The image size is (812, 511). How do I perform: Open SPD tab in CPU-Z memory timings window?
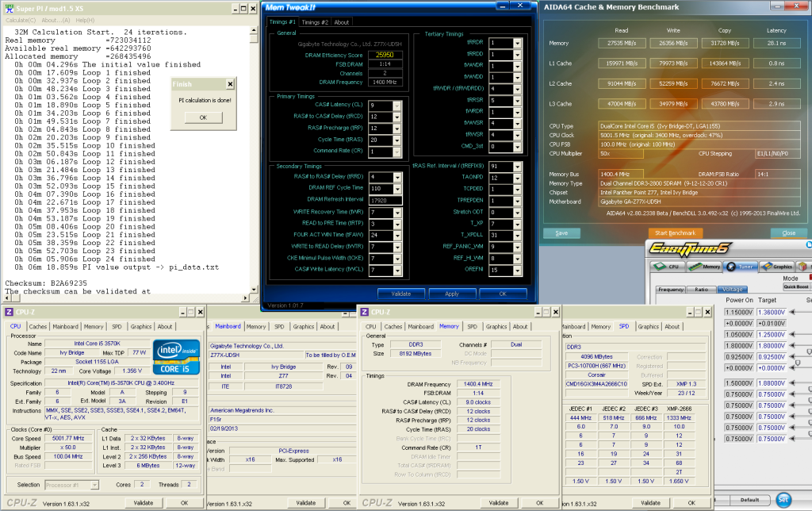[473, 326]
